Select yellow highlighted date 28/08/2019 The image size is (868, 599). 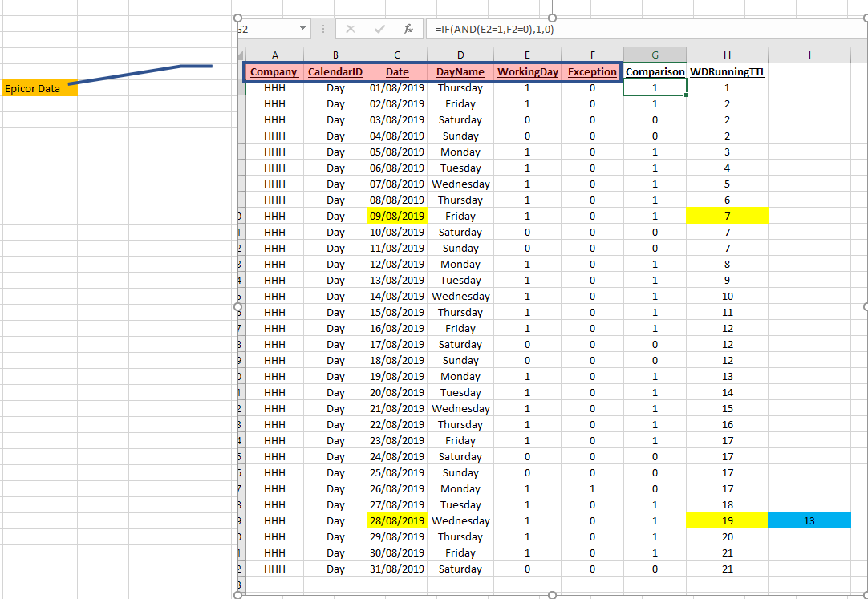tap(397, 520)
